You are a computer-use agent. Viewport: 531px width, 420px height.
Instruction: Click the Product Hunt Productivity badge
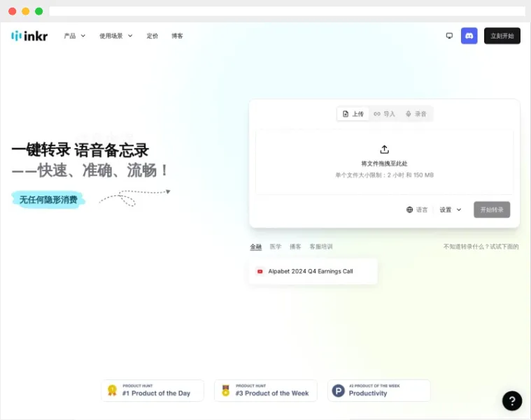coord(378,391)
